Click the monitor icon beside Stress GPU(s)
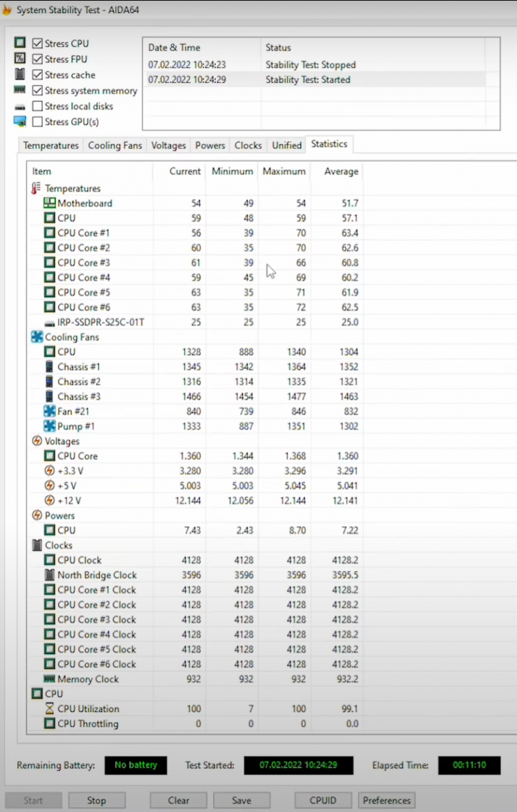The image size is (517, 812). pyautogui.click(x=20, y=122)
